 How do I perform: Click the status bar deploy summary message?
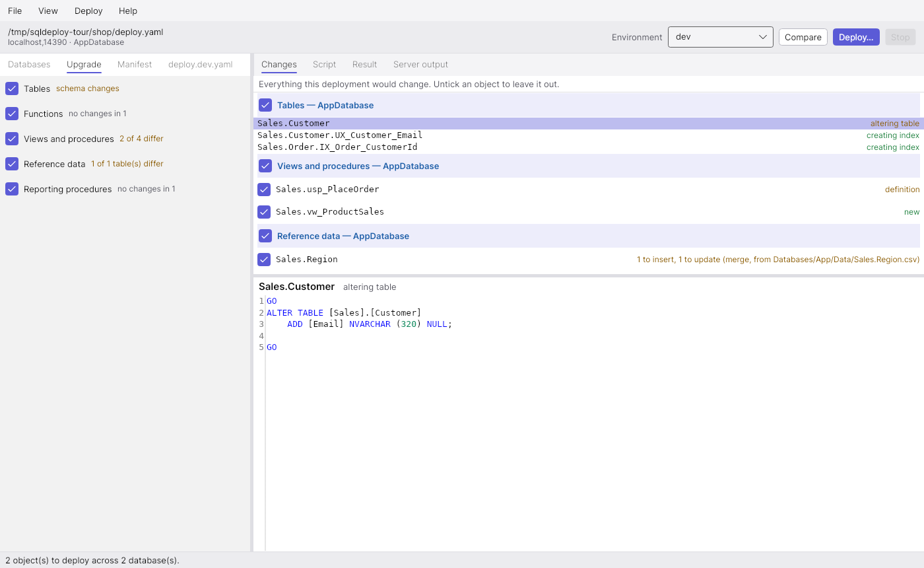tap(92, 560)
